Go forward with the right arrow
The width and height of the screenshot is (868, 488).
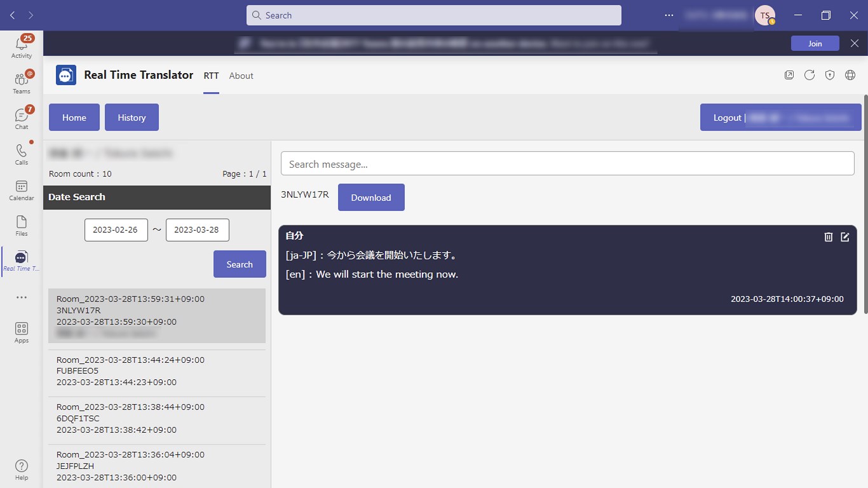click(x=31, y=15)
